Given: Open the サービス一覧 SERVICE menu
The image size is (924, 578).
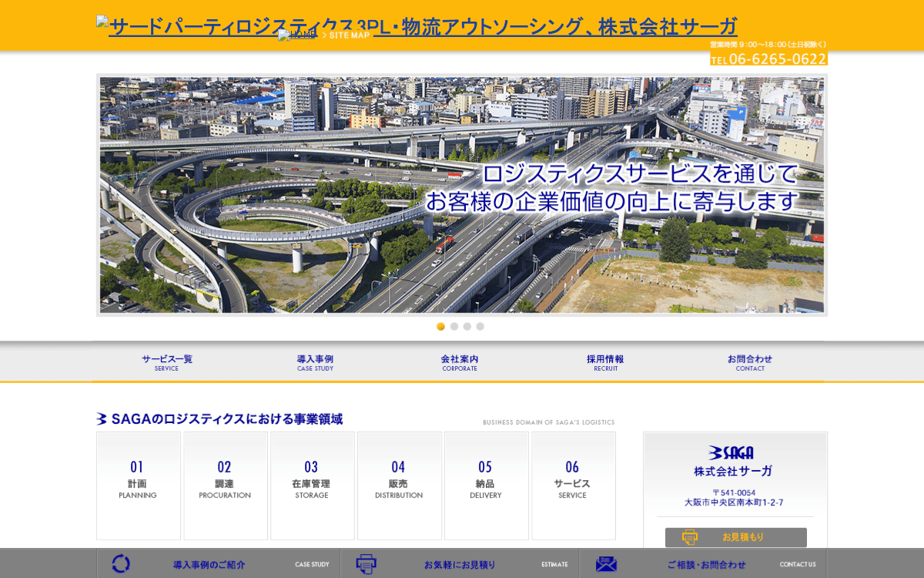Looking at the screenshot, I should pos(166,362).
